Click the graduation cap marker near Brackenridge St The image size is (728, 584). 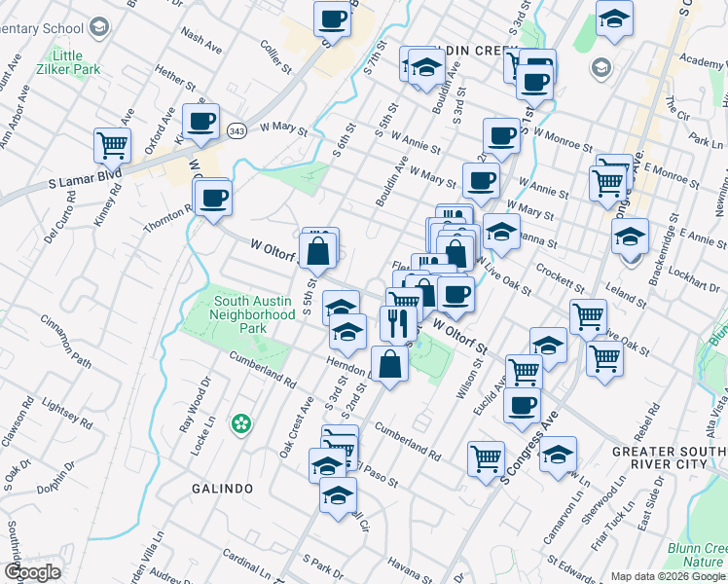point(630,238)
